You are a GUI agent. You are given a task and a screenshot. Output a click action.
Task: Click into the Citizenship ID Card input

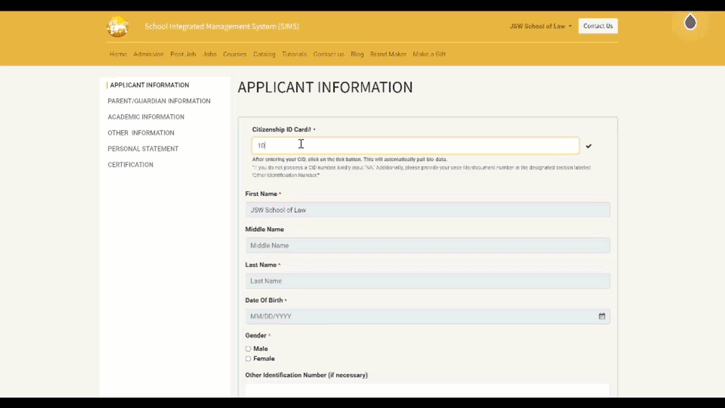pos(414,146)
